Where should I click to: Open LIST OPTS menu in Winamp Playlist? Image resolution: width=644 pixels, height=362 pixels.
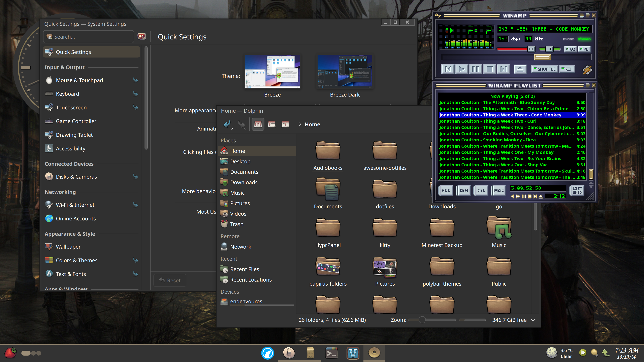[577, 190]
